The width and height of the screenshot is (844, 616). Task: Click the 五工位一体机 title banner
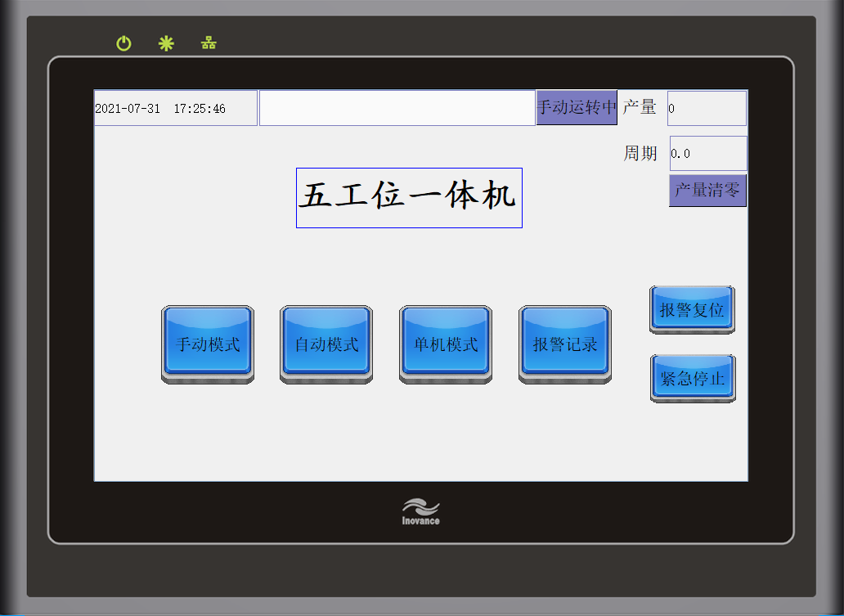[x=409, y=198]
